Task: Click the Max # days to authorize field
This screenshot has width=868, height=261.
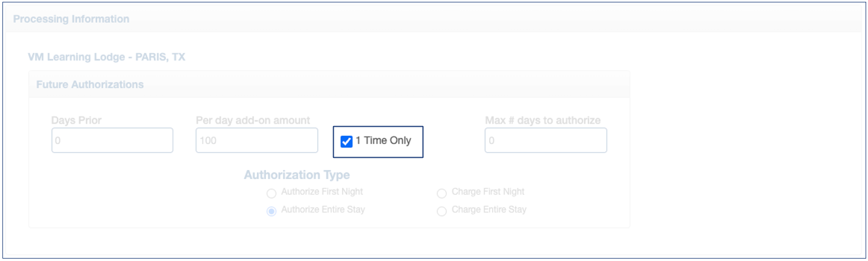Action: (545, 140)
